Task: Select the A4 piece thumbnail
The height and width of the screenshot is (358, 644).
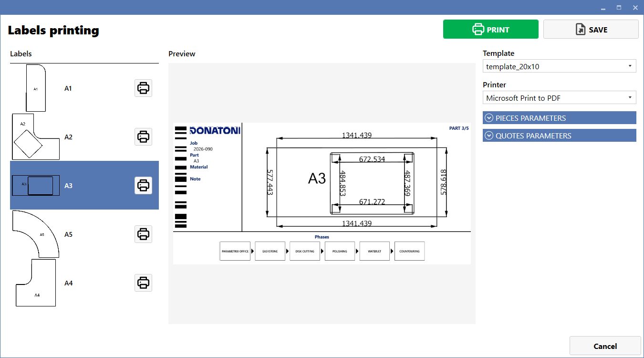Action: point(36,283)
